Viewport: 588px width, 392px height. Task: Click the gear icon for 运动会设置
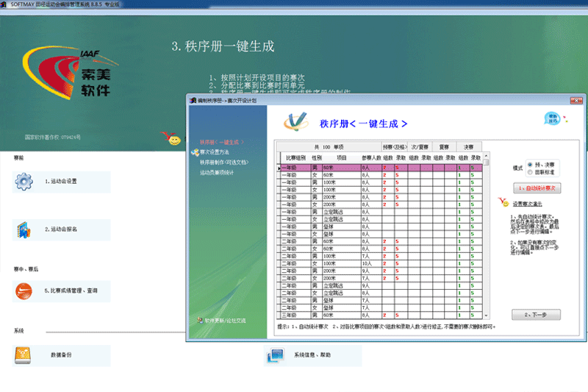point(24,182)
